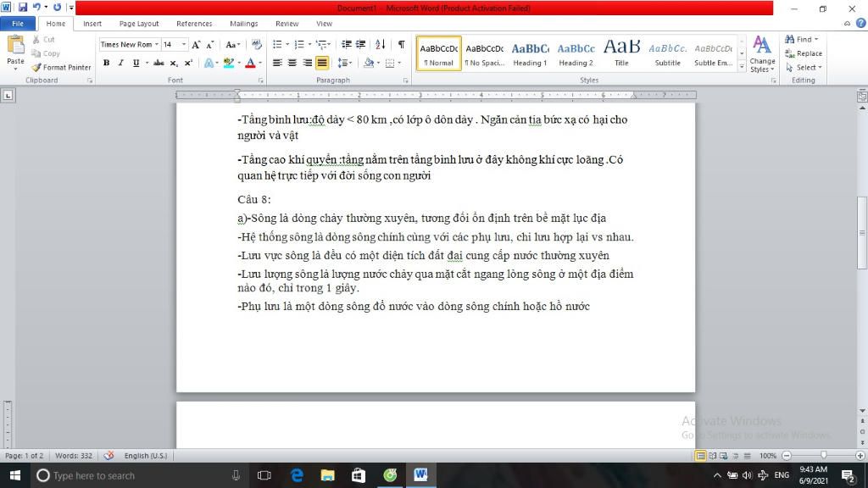The width and height of the screenshot is (868, 488).
Task: Open Word Help question mark
Action: coord(861,23)
